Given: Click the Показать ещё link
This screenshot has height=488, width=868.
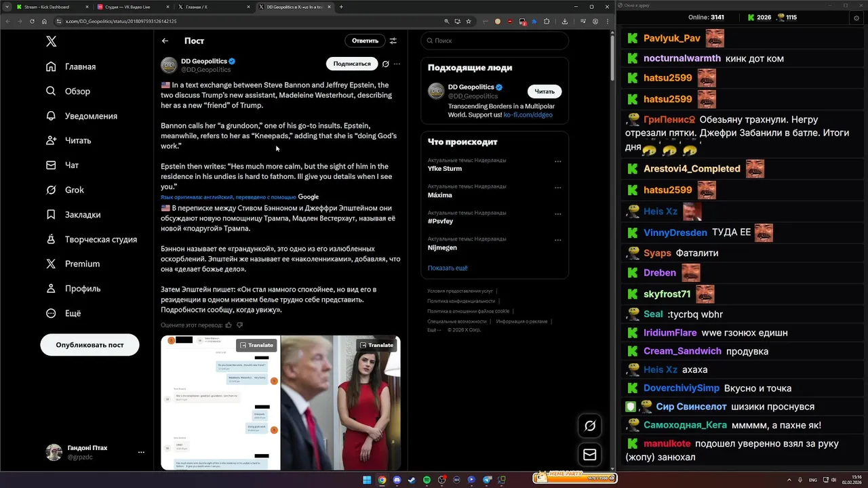Looking at the screenshot, I should pyautogui.click(x=448, y=268).
